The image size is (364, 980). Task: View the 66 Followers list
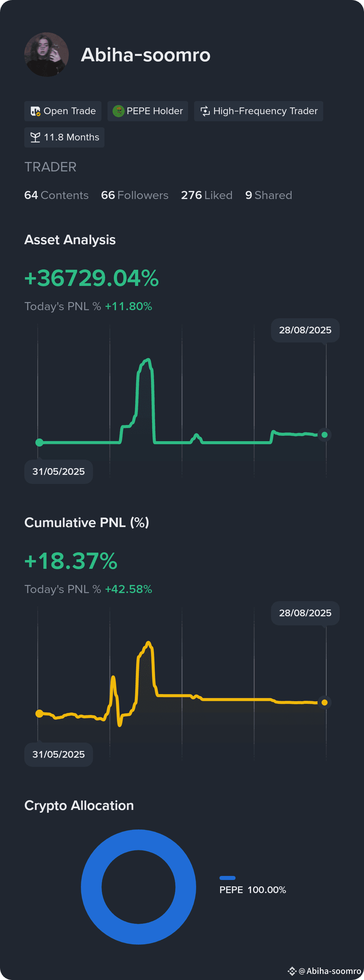point(135,195)
